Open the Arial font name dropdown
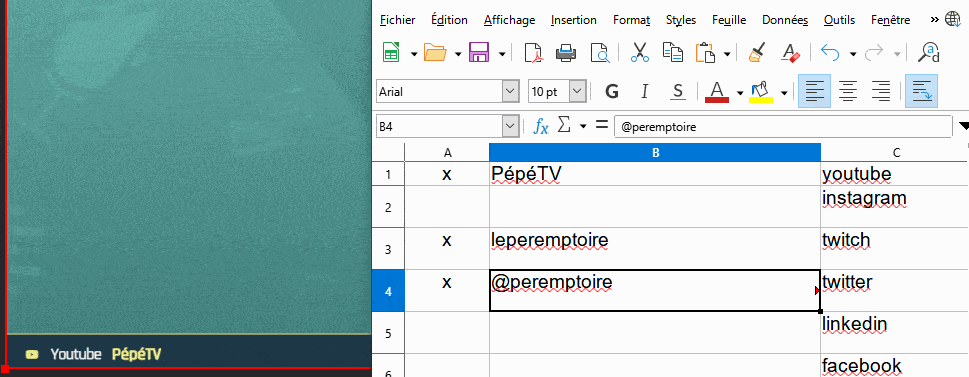This screenshot has width=969, height=377. (x=510, y=92)
